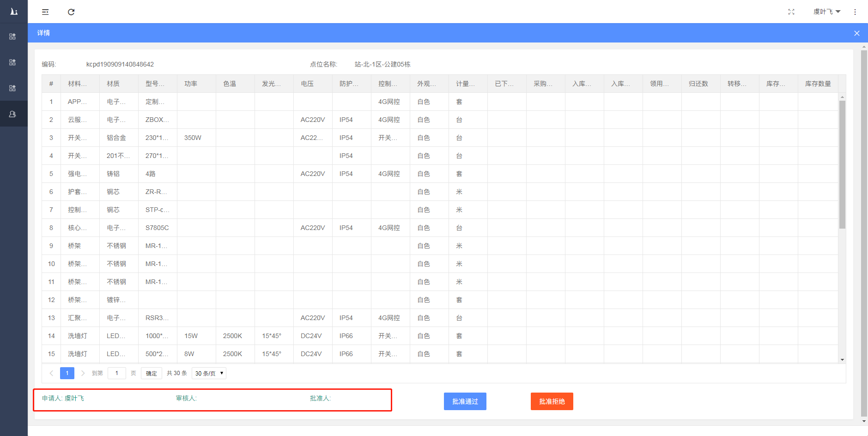This screenshot has height=436, width=868.
Task: Click the app logo icon in sidebar
Action: (14, 12)
